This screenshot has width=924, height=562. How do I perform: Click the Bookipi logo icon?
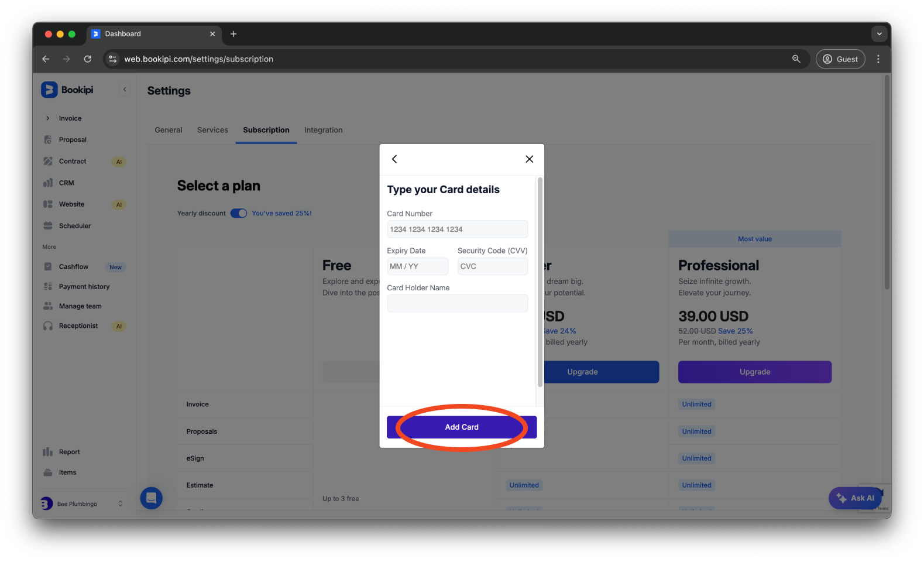tap(49, 90)
